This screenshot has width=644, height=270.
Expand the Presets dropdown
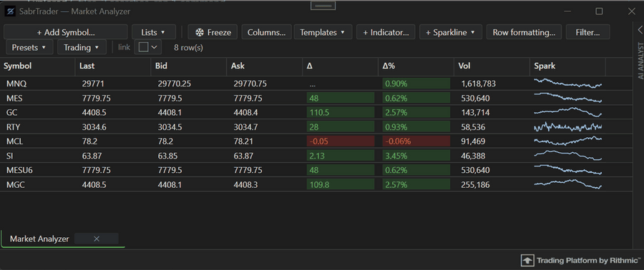point(29,48)
